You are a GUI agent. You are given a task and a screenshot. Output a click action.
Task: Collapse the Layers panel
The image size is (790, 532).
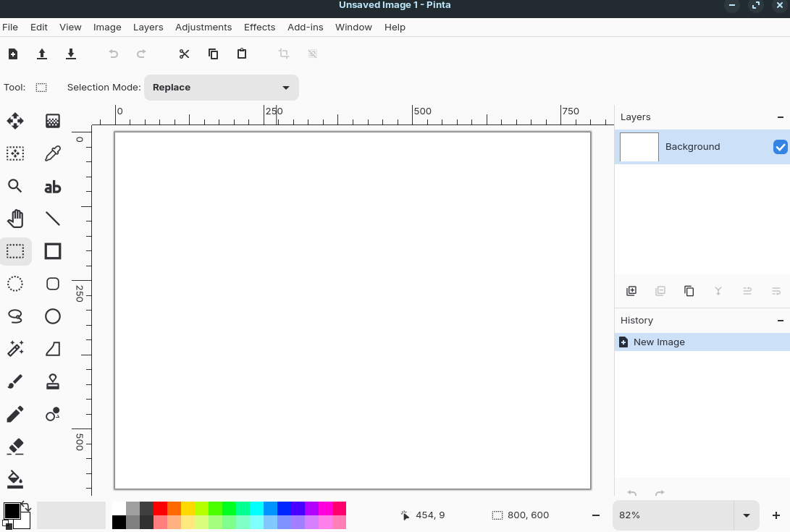coord(780,117)
